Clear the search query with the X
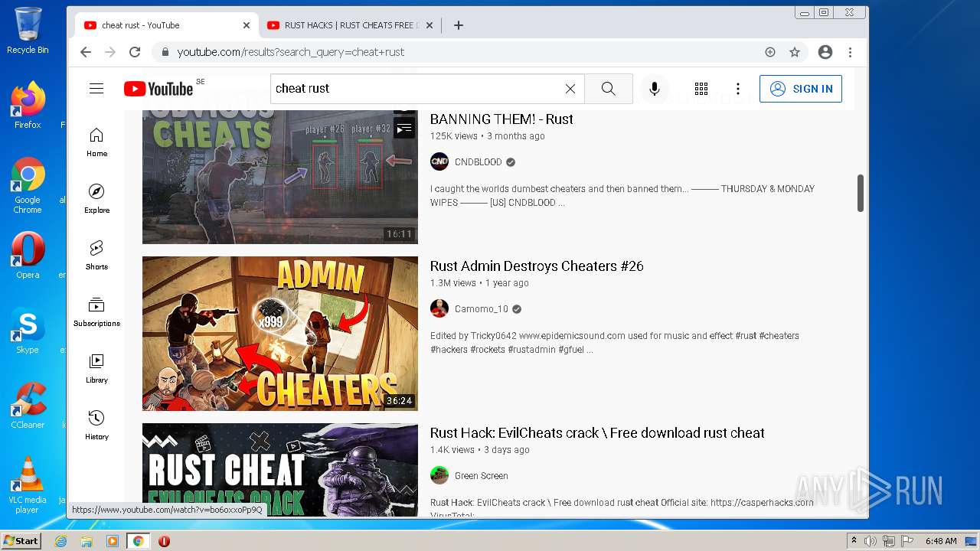 click(x=570, y=89)
